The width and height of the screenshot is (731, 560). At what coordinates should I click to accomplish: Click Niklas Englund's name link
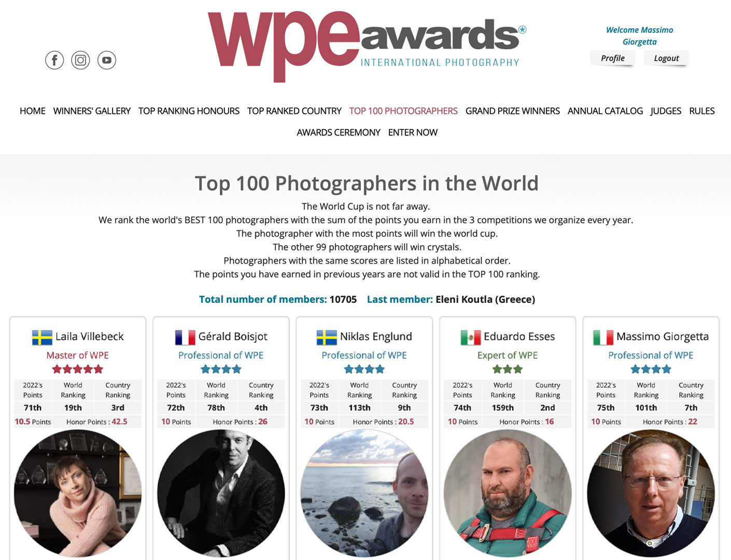click(x=376, y=337)
